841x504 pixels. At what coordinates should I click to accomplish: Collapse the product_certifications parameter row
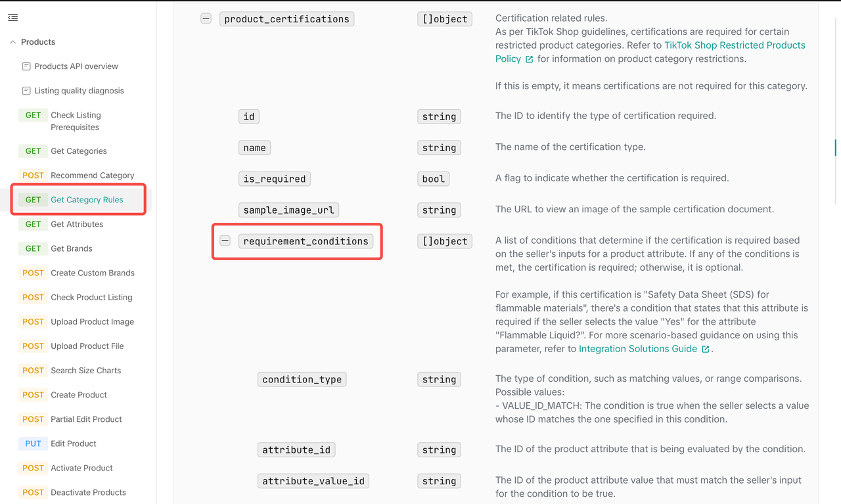pyautogui.click(x=206, y=19)
